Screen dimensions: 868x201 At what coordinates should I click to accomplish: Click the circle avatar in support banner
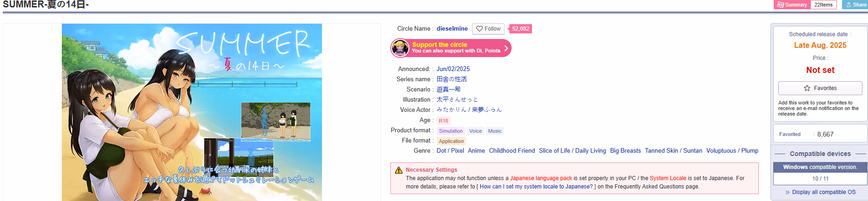tap(400, 48)
